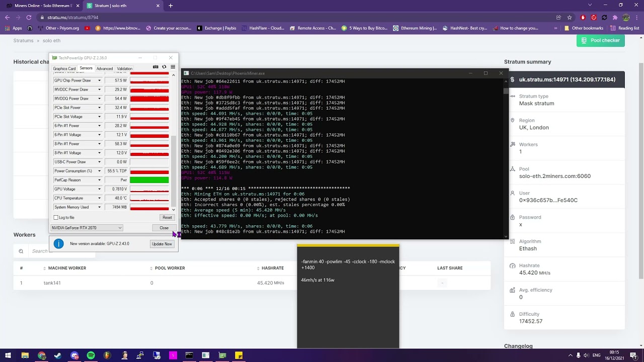Click the ENG language indicator in the taskbar
This screenshot has width=644, height=362.
596,355
